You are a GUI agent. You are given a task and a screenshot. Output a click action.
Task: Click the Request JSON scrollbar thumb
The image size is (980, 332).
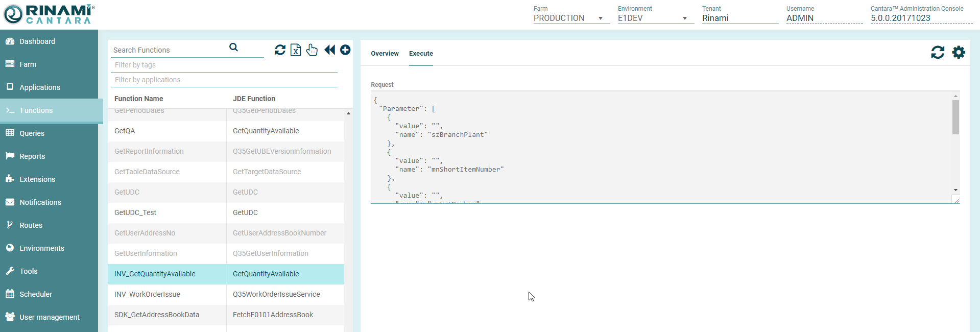(955, 117)
